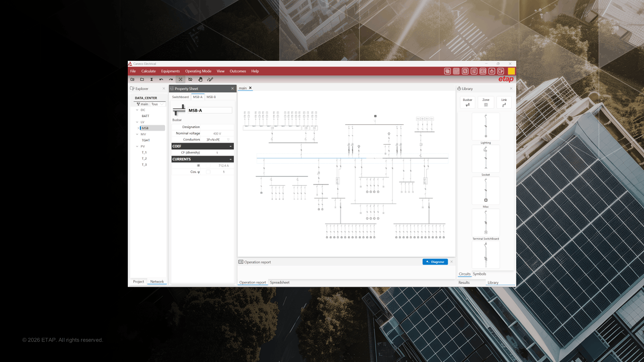Collapse the CURRENTS section
The height and width of the screenshot is (362, 644).
point(230,159)
